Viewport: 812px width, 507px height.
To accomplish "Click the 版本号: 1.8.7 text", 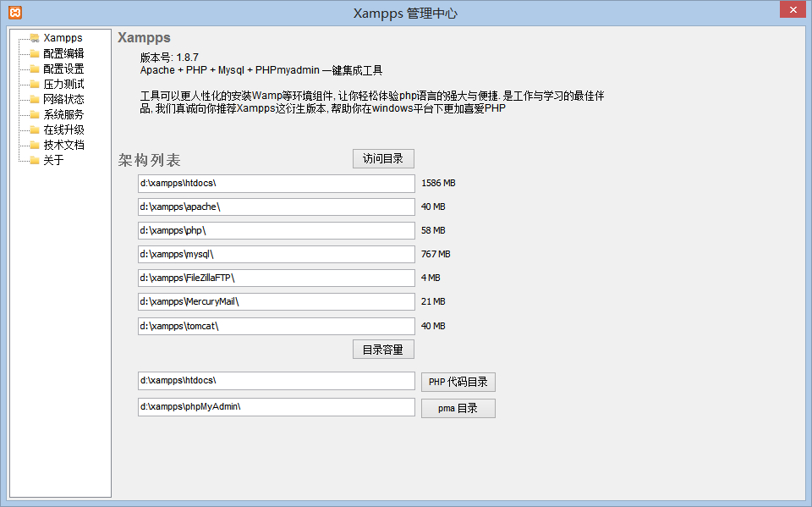I will point(169,58).
